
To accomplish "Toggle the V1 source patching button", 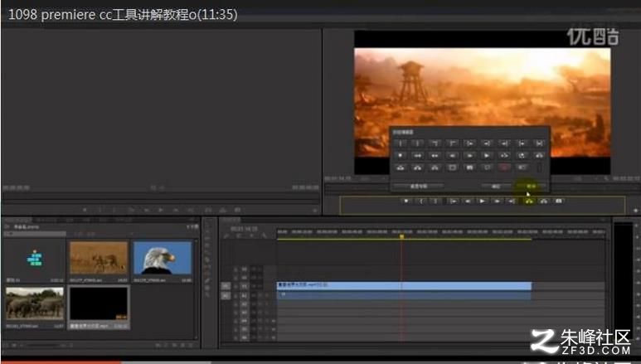I will [226, 286].
